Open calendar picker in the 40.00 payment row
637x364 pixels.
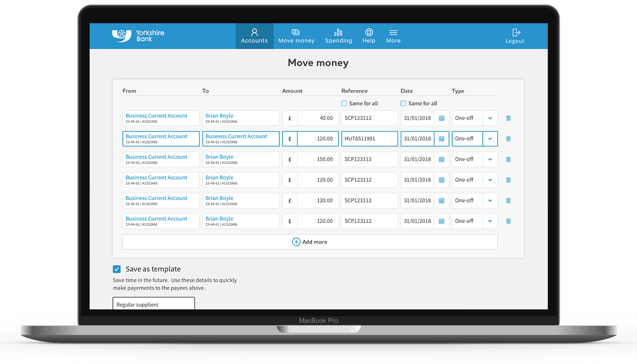441,118
